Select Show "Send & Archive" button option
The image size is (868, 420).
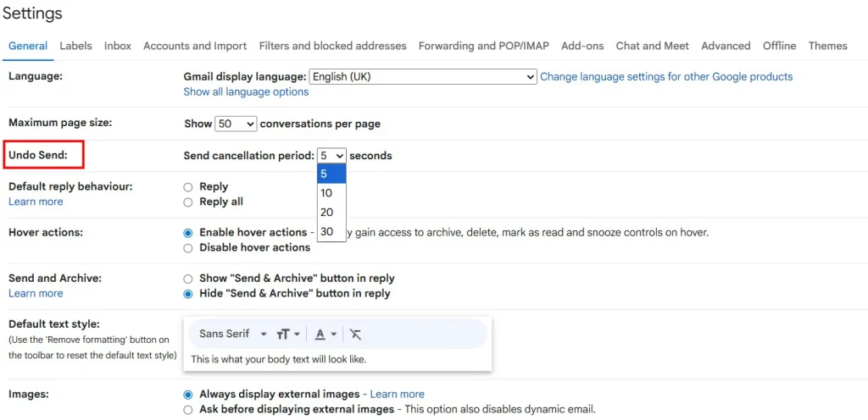pyautogui.click(x=188, y=279)
